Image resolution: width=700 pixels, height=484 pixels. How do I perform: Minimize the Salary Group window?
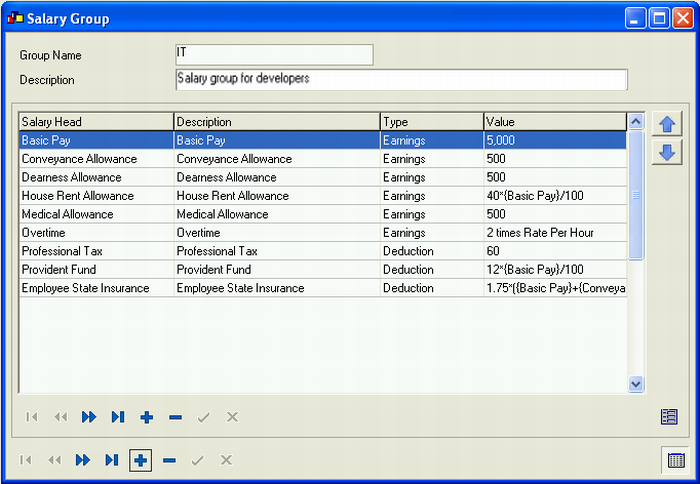(635, 18)
